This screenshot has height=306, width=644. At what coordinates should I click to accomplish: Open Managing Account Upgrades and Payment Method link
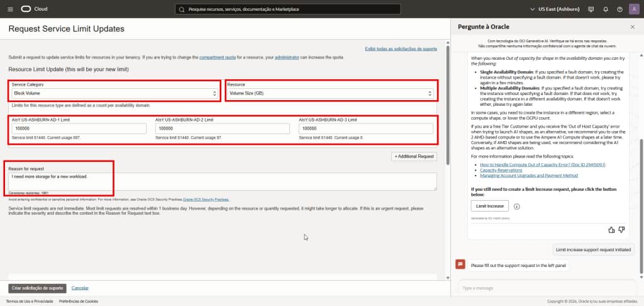pyautogui.click(x=529, y=176)
